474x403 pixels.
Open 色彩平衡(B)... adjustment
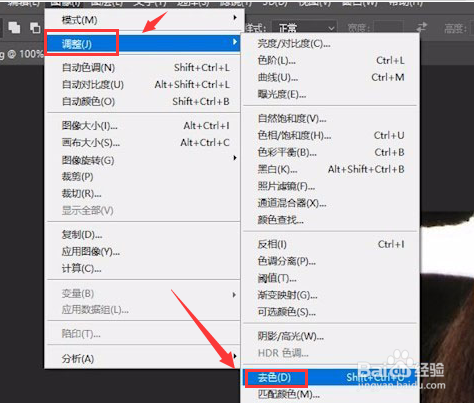pyautogui.click(x=330, y=152)
